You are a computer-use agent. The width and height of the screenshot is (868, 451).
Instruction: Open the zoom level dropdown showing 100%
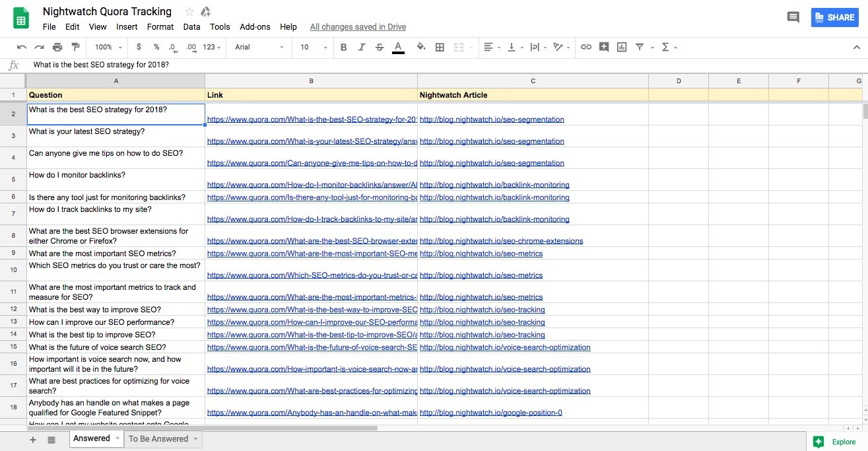(x=106, y=47)
